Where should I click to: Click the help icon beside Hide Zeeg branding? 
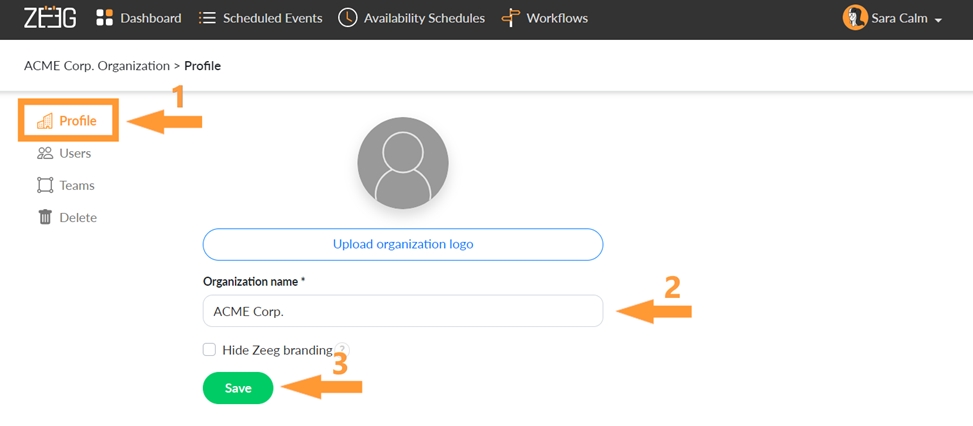342,350
